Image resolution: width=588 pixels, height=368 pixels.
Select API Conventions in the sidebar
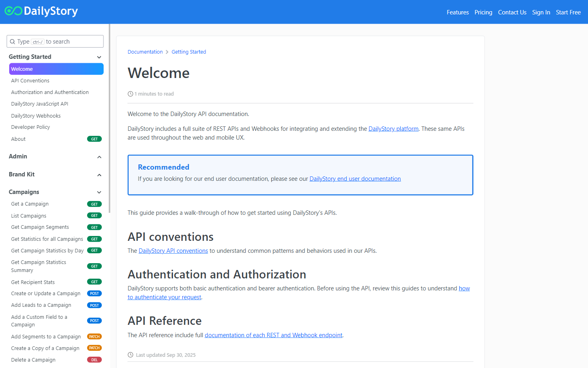[30, 81]
